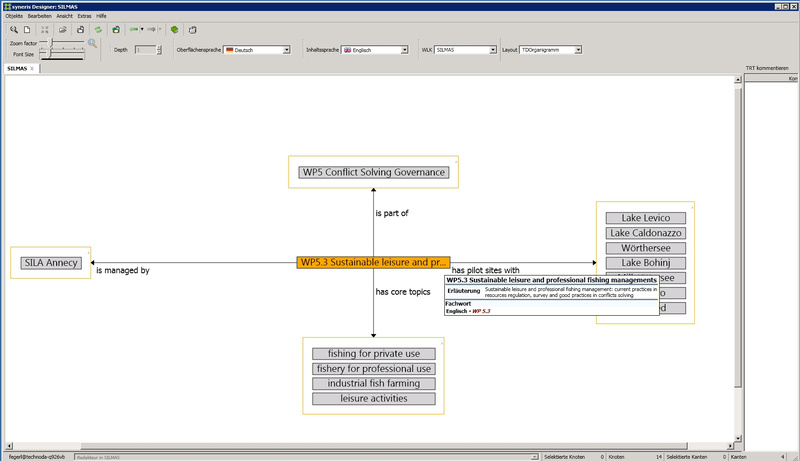The width and height of the screenshot is (800, 461).
Task: Click the green book toolbar icon
Action: tap(176, 30)
